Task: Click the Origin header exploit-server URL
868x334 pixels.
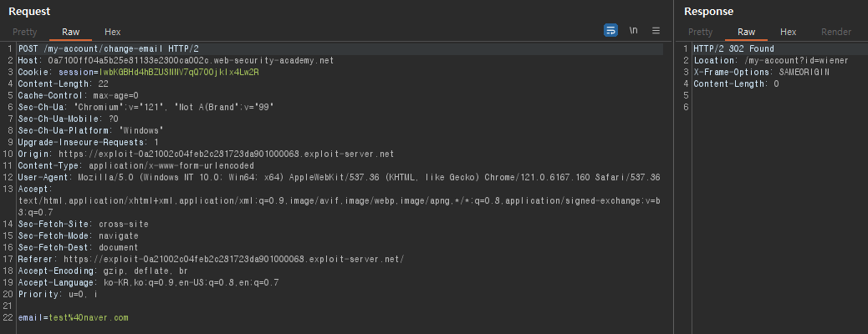Action: click(x=226, y=154)
